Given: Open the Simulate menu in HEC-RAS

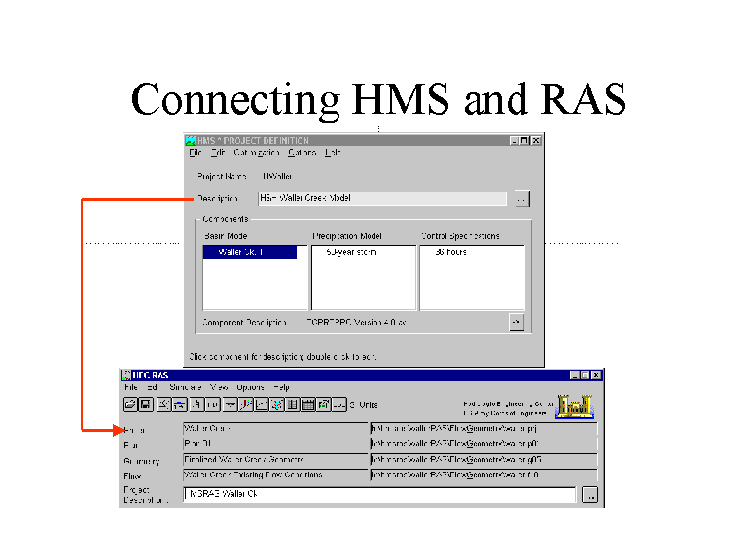Looking at the screenshot, I should tap(185, 387).
